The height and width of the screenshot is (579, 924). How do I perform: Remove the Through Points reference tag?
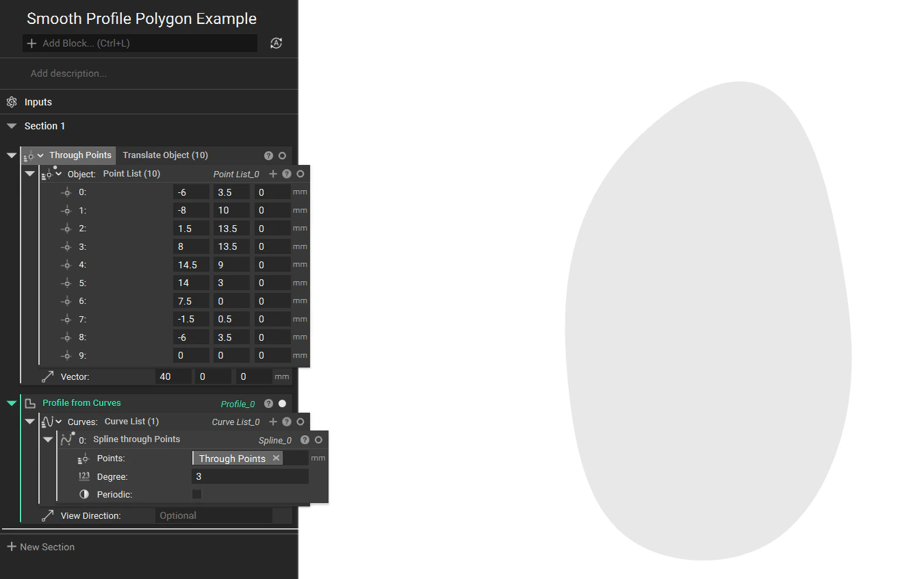pyautogui.click(x=276, y=458)
